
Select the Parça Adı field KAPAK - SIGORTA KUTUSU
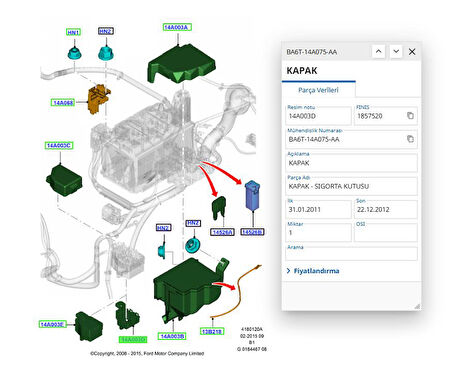pyautogui.click(x=351, y=186)
